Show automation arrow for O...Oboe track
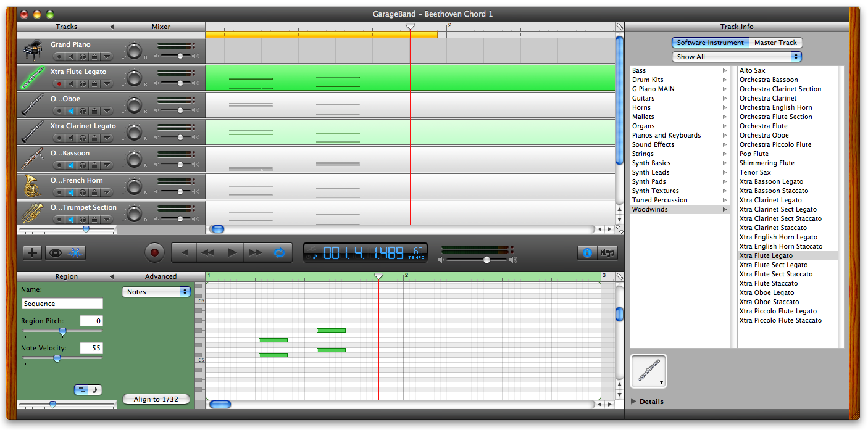Viewport: 868px width, 430px height. [x=106, y=111]
